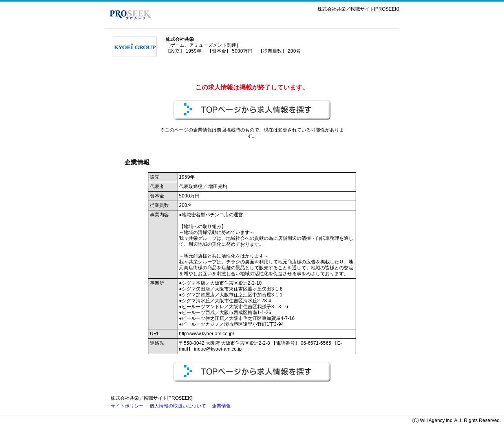Click the ［ゲーム、アミューズメント関連］ category text
This screenshot has height=424, width=504.
203,45
